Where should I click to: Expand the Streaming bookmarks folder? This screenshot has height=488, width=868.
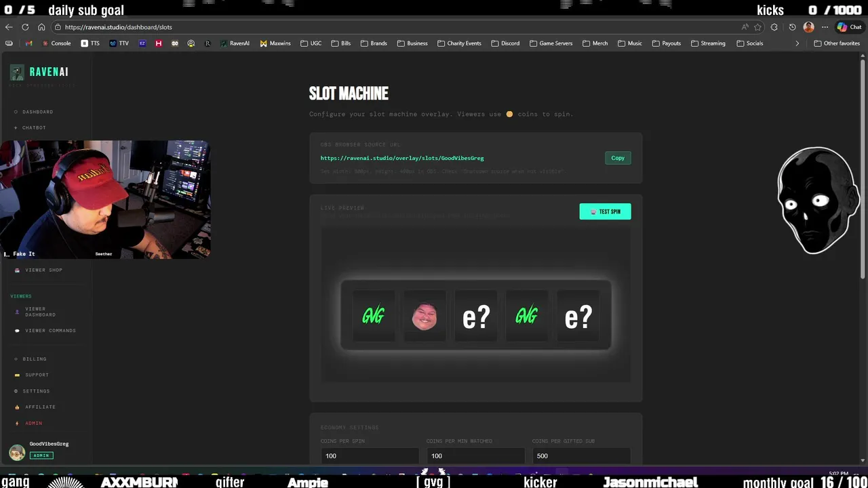pos(708,43)
